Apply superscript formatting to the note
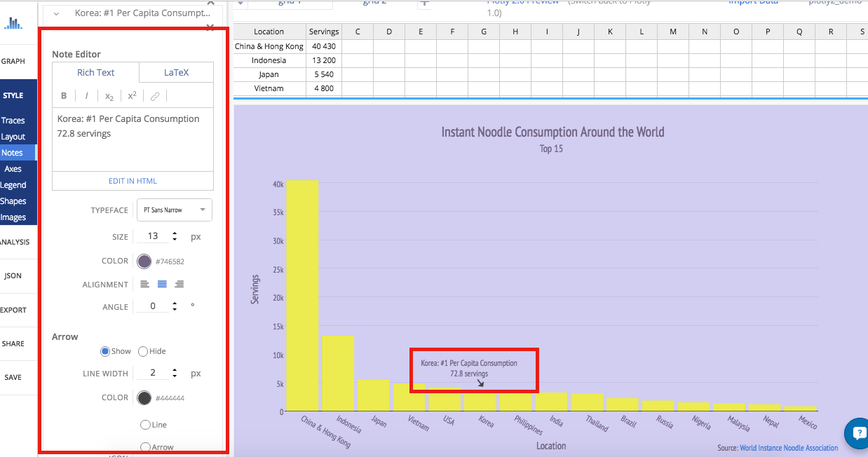 [132, 96]
